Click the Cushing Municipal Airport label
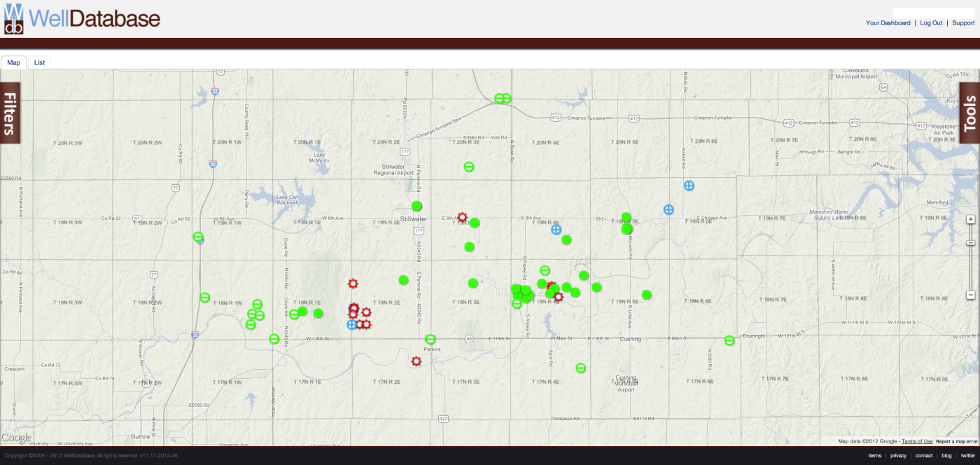The image size is (980, 465). pyautogui.click(x=626, y=384)
